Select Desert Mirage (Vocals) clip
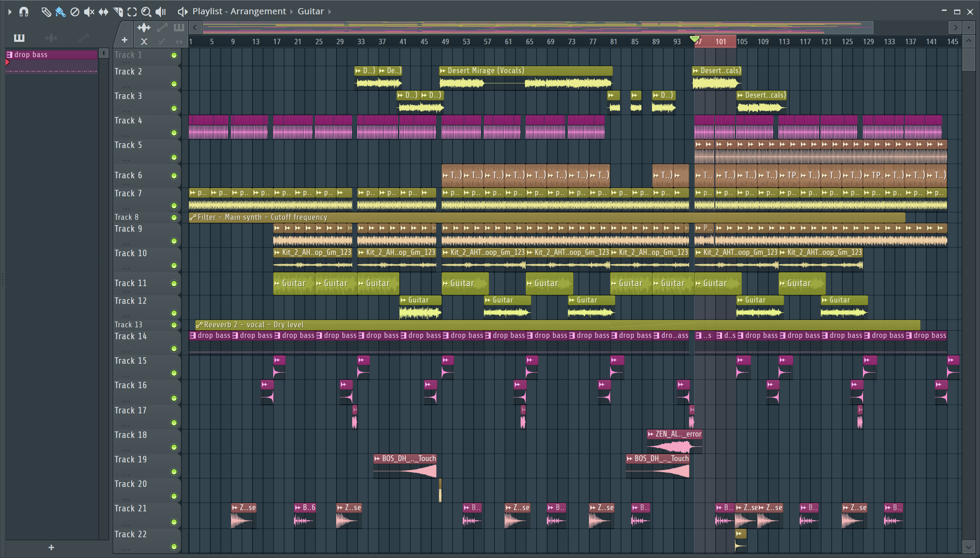This screenshot has height=558, width=980. 526,78
